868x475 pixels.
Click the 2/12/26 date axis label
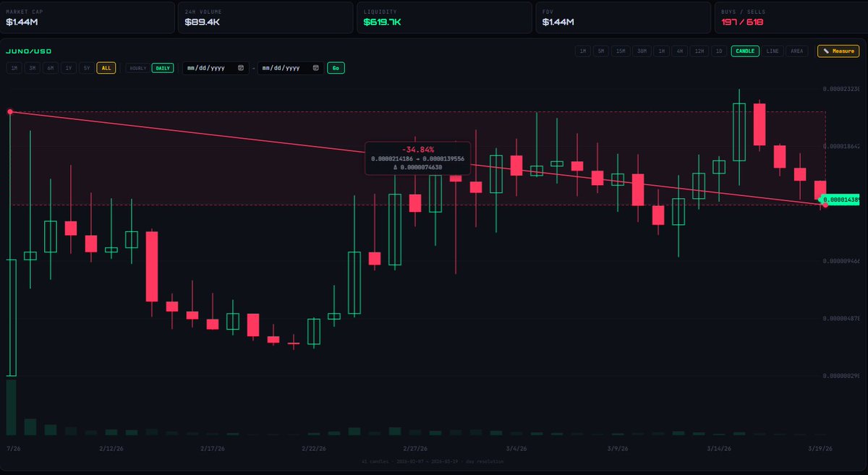[x=110, y=448]
